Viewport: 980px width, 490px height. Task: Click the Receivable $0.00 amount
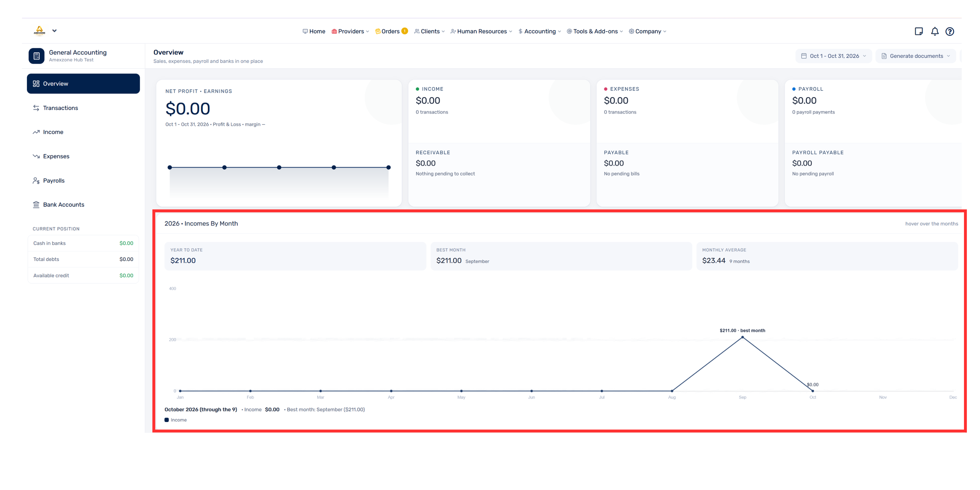pos(425,163)
